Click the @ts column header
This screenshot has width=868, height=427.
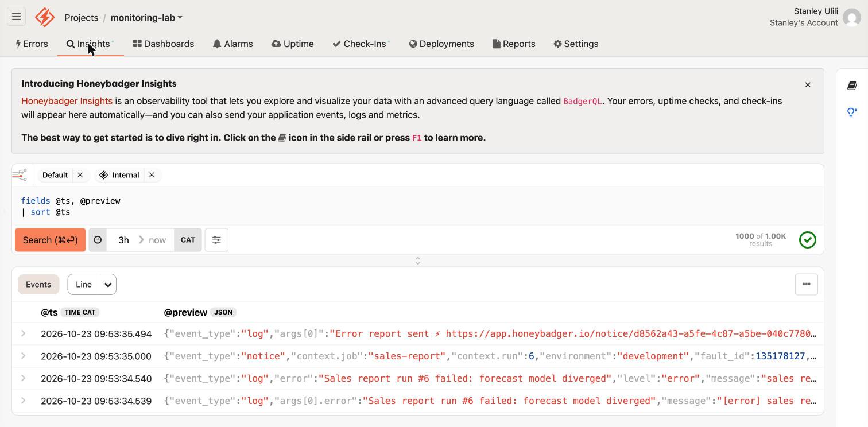[49, 312]
